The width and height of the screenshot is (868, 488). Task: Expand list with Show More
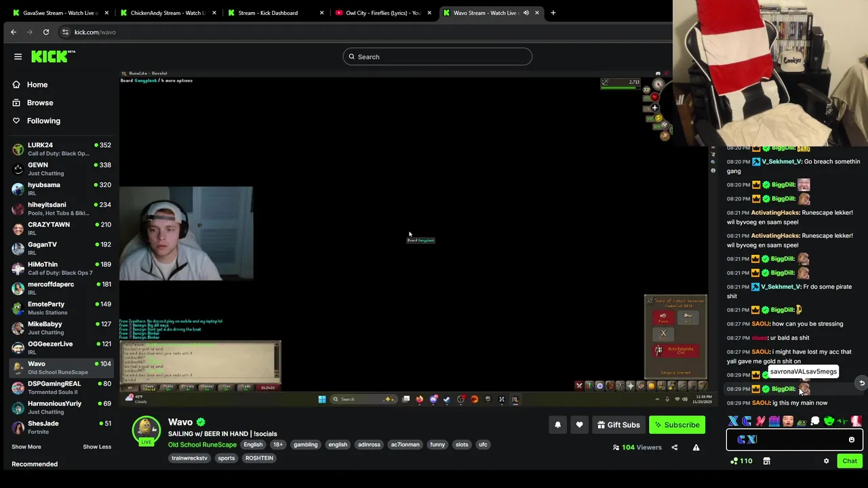click(x=26, y=447)
